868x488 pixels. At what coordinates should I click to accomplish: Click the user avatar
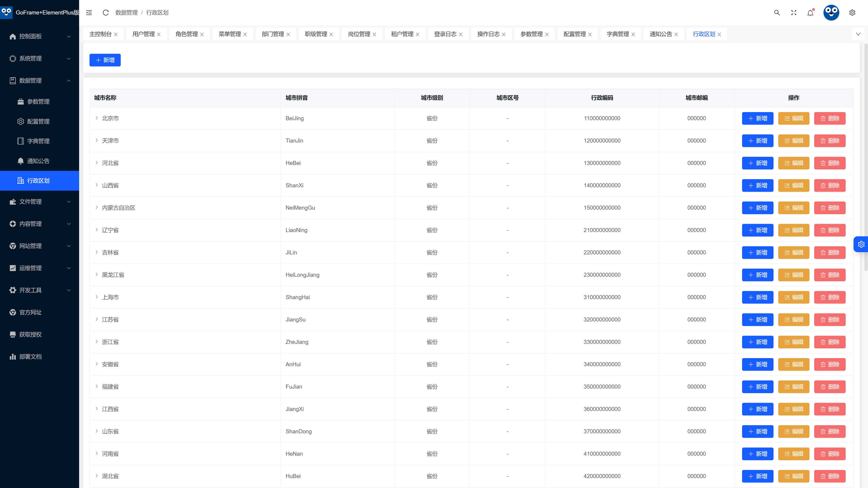coord(831,12)
